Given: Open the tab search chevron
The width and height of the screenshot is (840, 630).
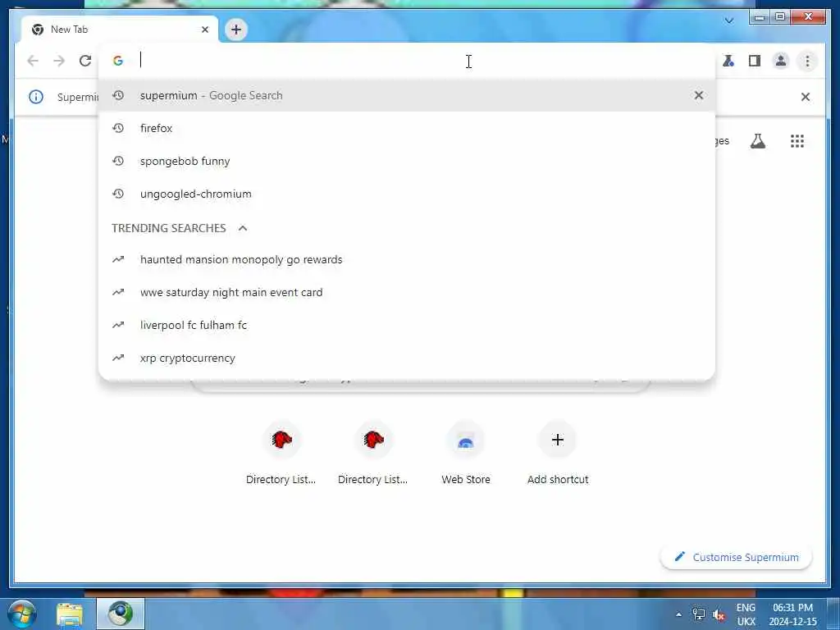Looking at the screenshot, I should [x=729, y=21].
